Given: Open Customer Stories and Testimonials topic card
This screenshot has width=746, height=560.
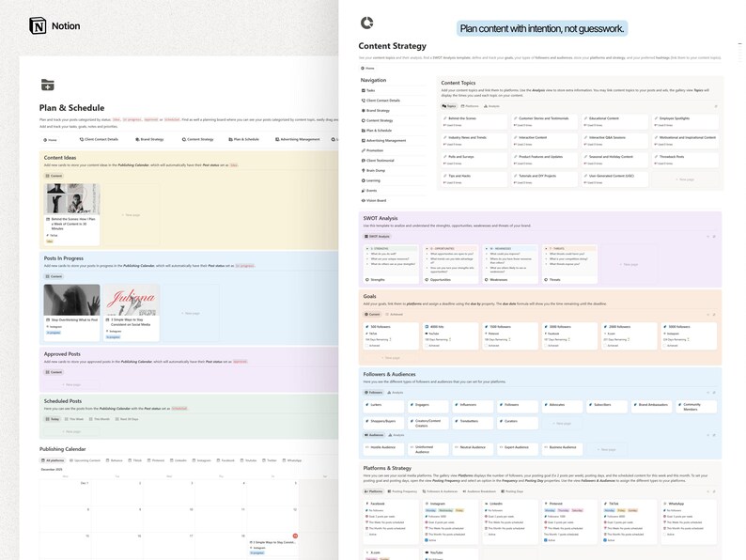Looking at the screenshot, I should (x=544, y=121).
